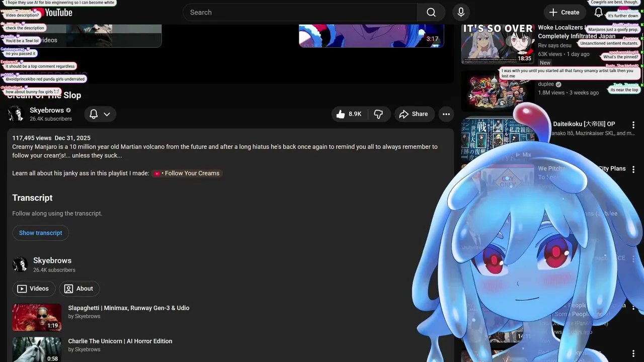Like the video with thumbs up
644x362 pixels.
click(350, 114)
